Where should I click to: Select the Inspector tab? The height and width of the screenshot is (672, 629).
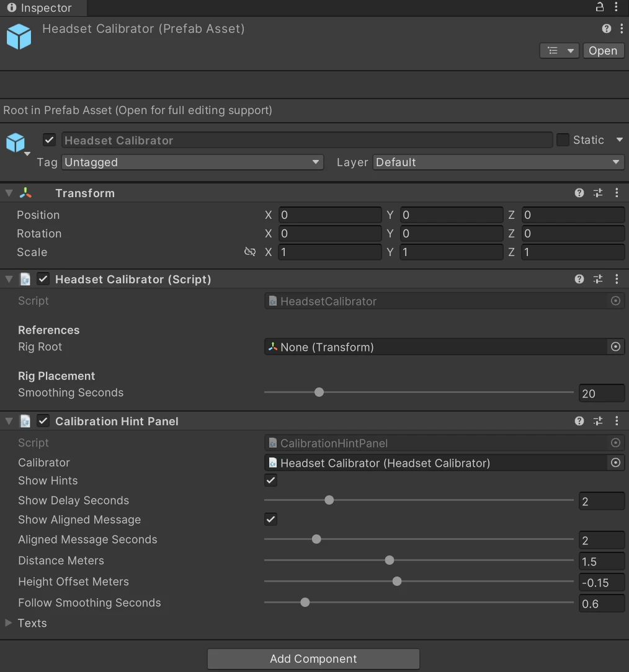click(x=43, y=7)
